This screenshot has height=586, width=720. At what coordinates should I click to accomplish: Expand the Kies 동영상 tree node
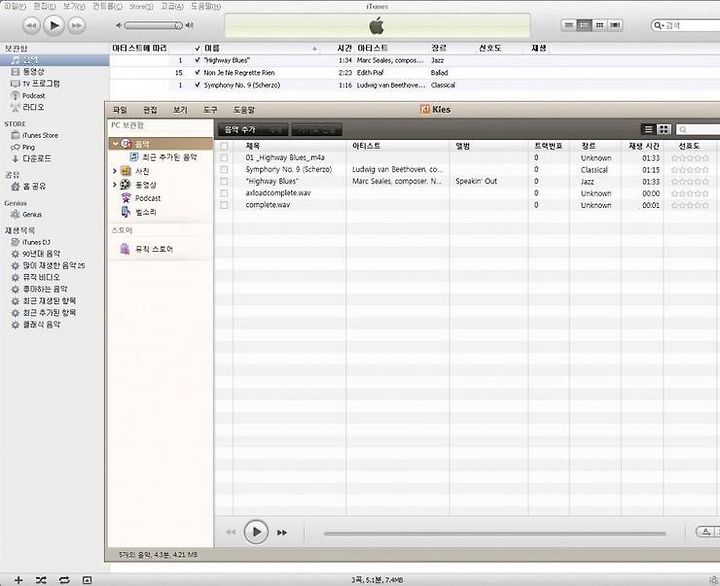(x=115, y=185)
